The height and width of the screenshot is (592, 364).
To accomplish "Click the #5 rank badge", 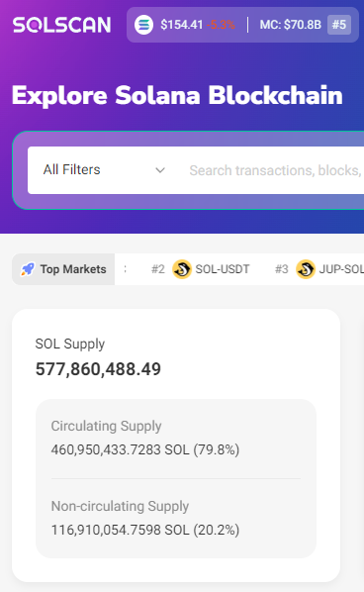I will coord(339,25).
